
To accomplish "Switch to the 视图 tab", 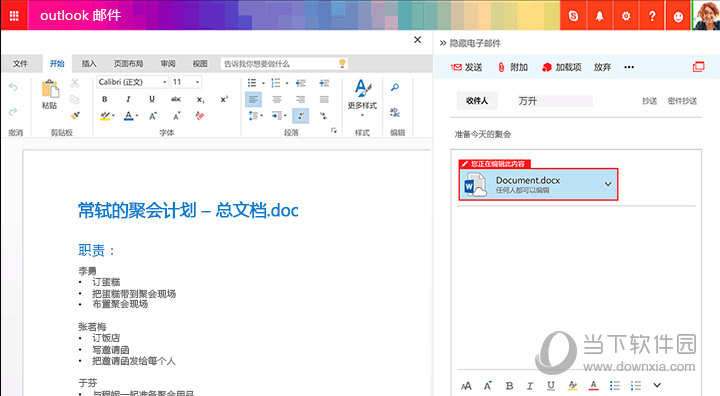I will (200, 64).
